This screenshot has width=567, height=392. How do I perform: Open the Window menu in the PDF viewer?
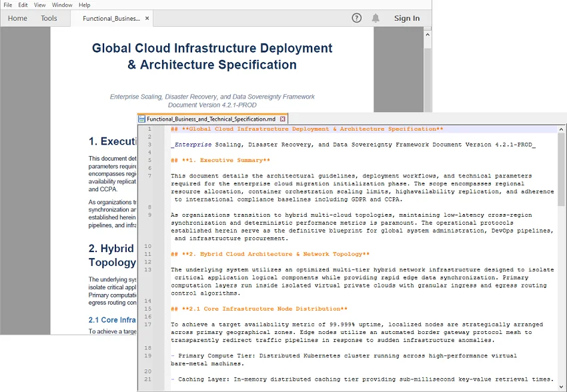[x=62, y=5]
